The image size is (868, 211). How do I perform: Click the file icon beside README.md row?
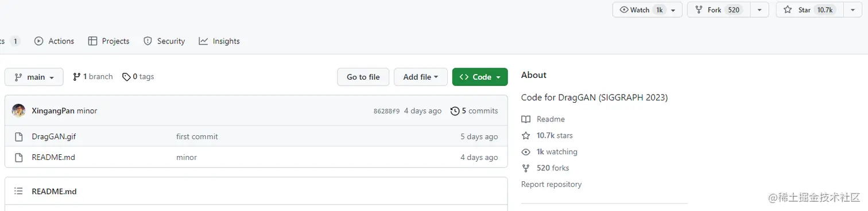coord(18,157)
